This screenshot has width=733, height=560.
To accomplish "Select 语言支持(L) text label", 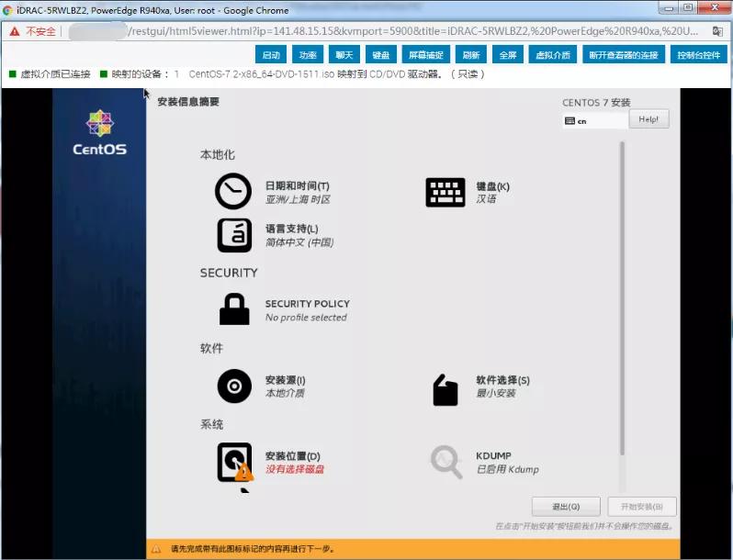I will 292,229.
